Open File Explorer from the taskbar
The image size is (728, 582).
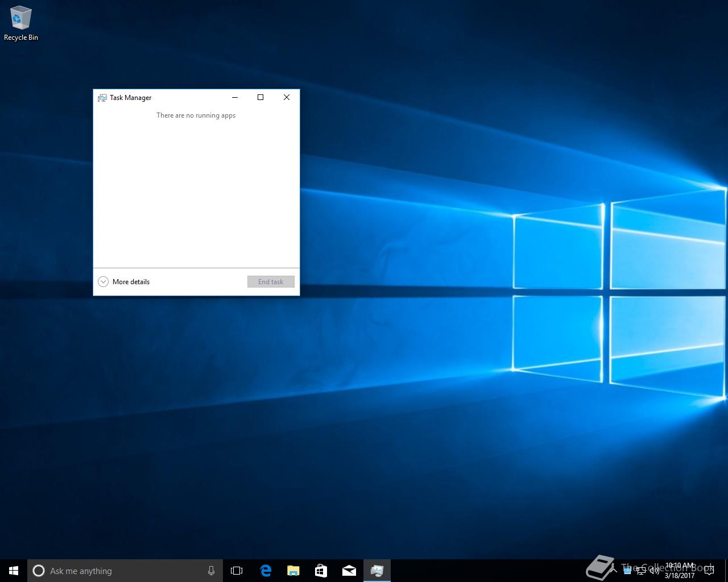[x=293, y=571]
